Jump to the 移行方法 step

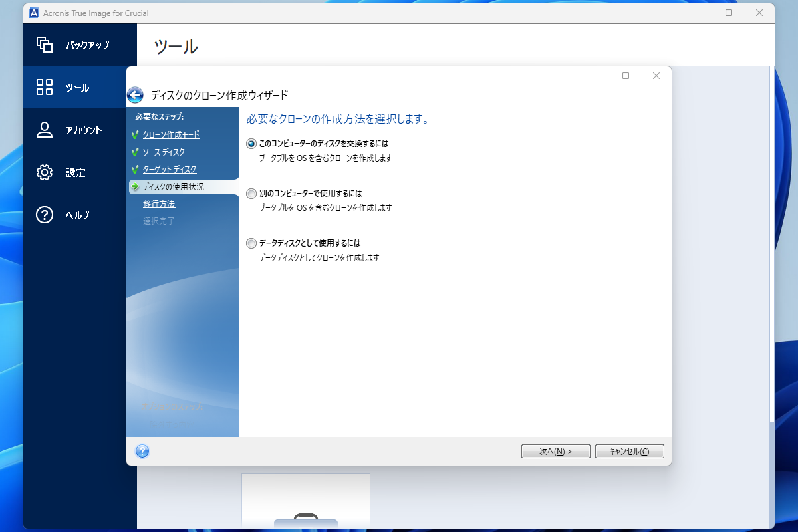pyautogui.click(x=159, y=203)
